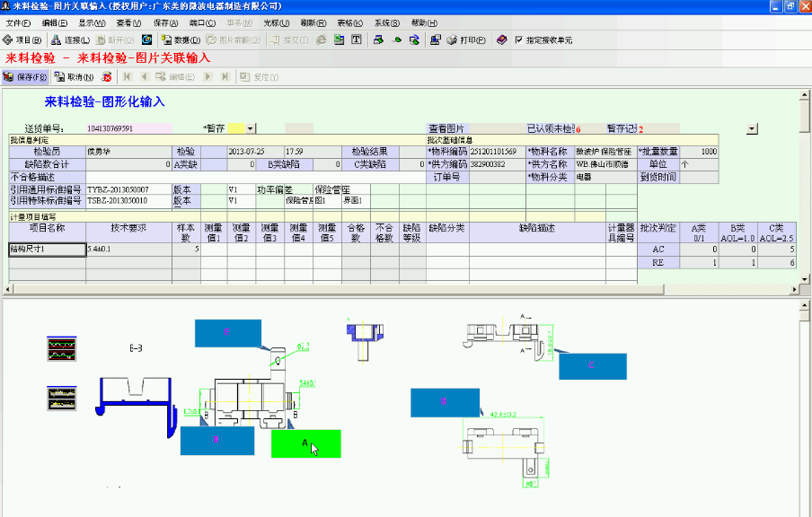This screenshot has height=517, width=812.
Task: Open the 文件 menu
Action: [x=19, y=22]
